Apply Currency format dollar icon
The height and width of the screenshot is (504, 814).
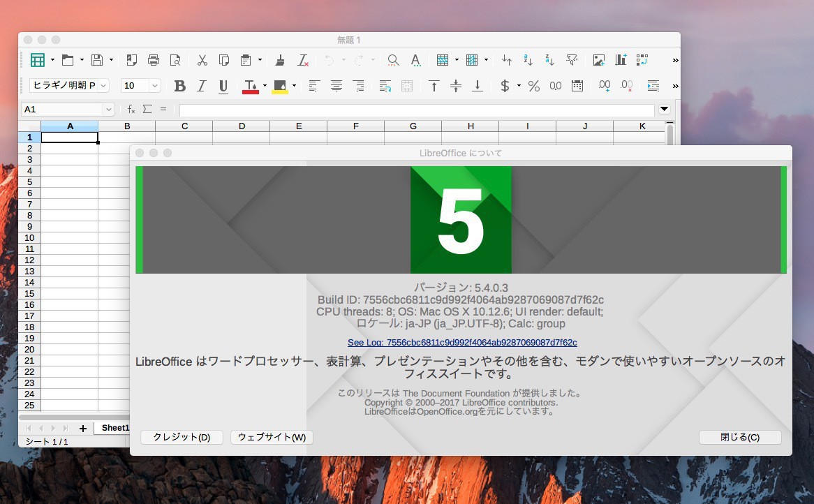(x=505, y=86)
